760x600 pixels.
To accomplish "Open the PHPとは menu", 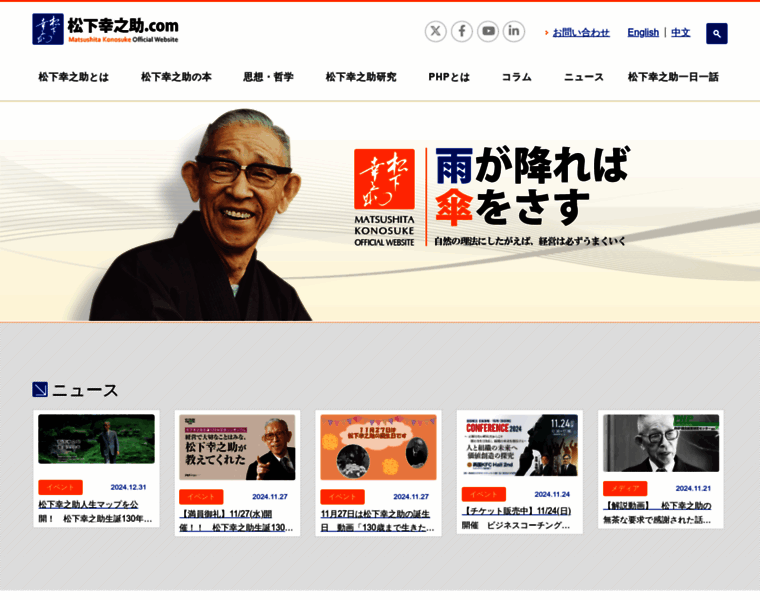I will (x=449, y=77).
